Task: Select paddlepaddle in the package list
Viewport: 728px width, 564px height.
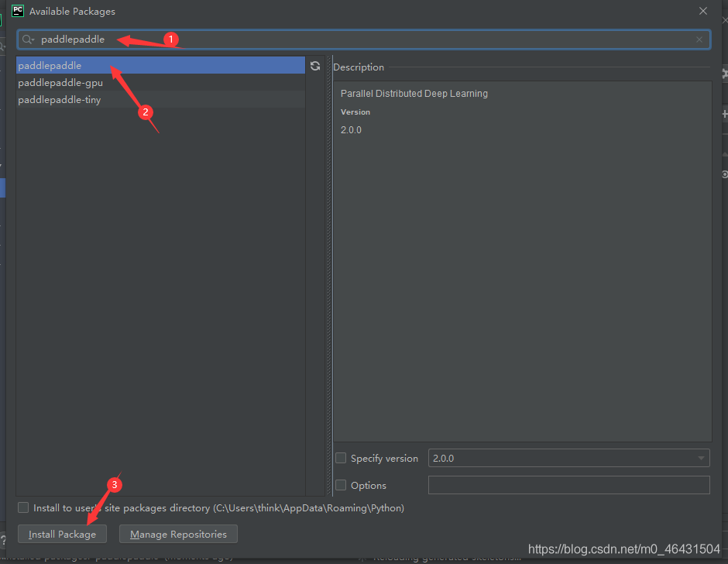Action: click(x=50, y=66)
